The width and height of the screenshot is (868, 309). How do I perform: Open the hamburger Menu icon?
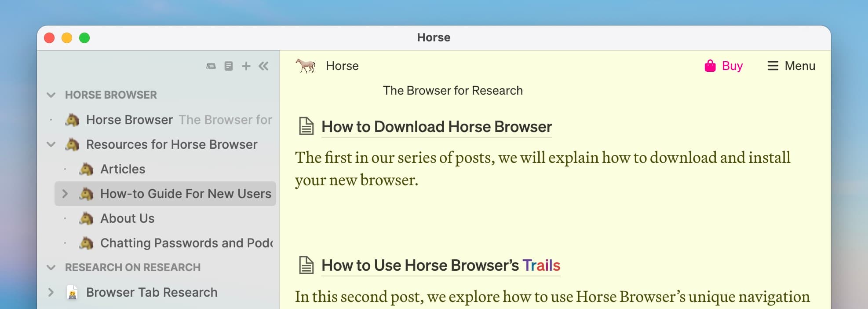(773, 66)
